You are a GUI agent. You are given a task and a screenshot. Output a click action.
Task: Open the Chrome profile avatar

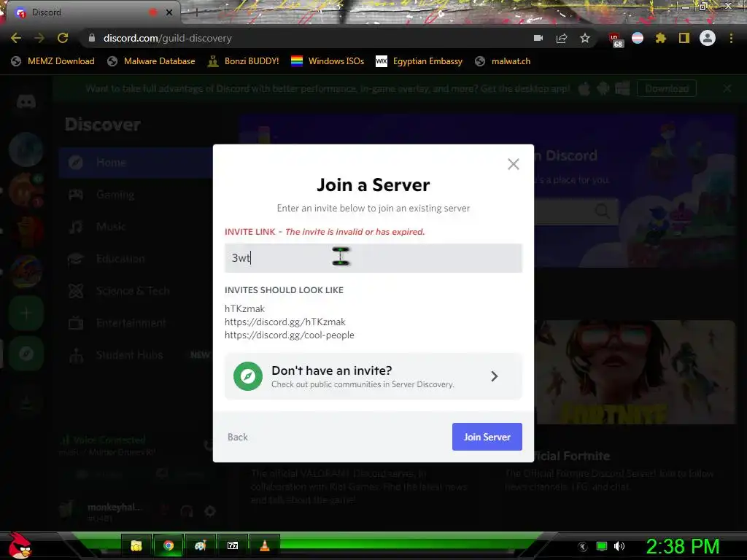click(x=708, y=38)
